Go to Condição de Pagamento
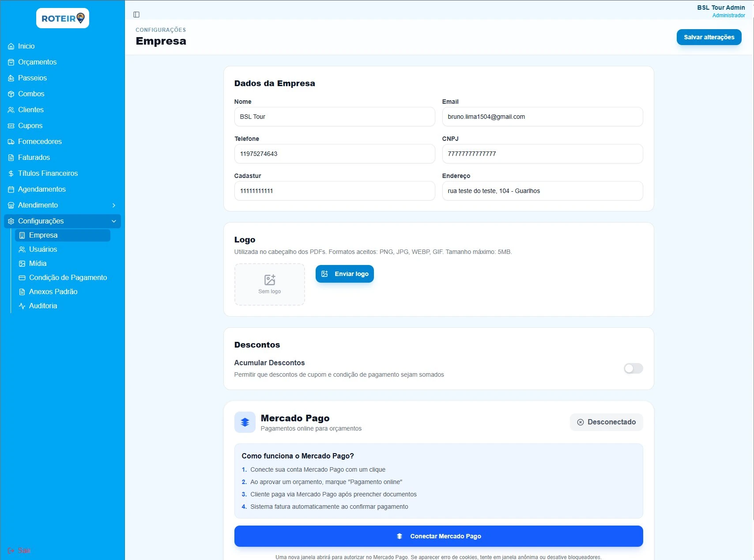 (x=68, y=278)
